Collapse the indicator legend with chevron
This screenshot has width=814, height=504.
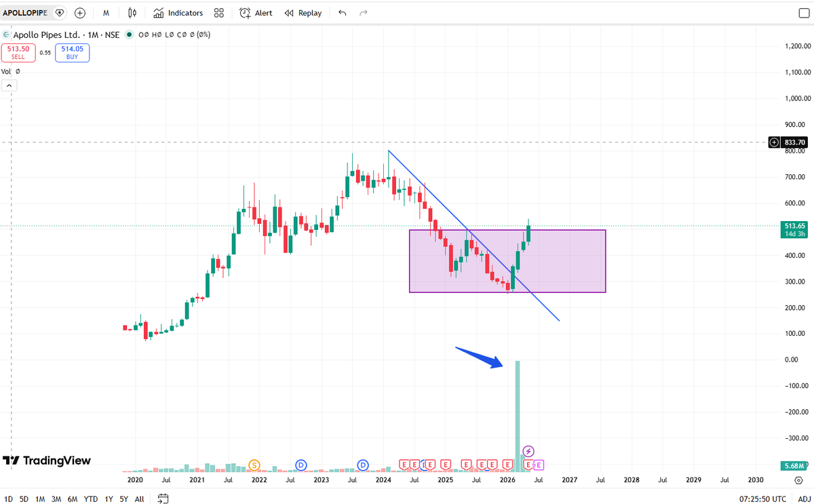(x=9, y=85)
